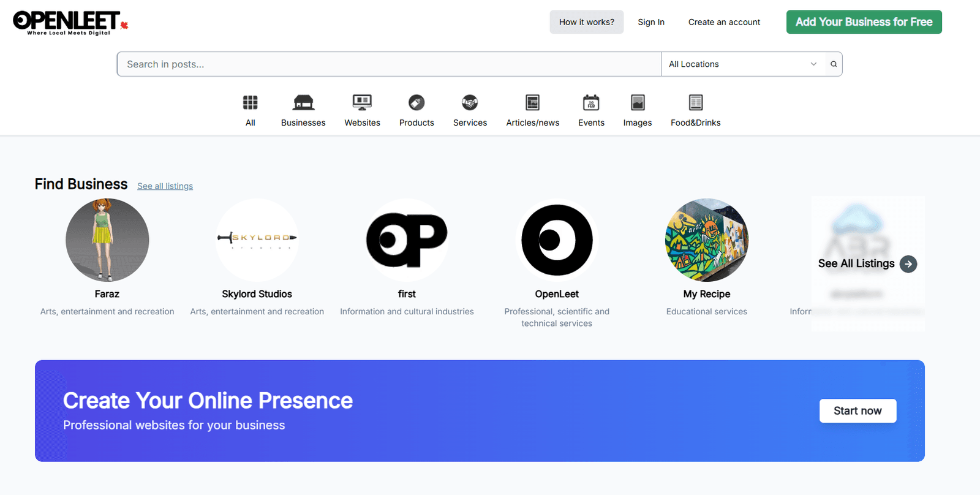The height and width of the screenshot is (495, 980).
Task: Open the Food&Drinks menu icon
Action: 695,102
